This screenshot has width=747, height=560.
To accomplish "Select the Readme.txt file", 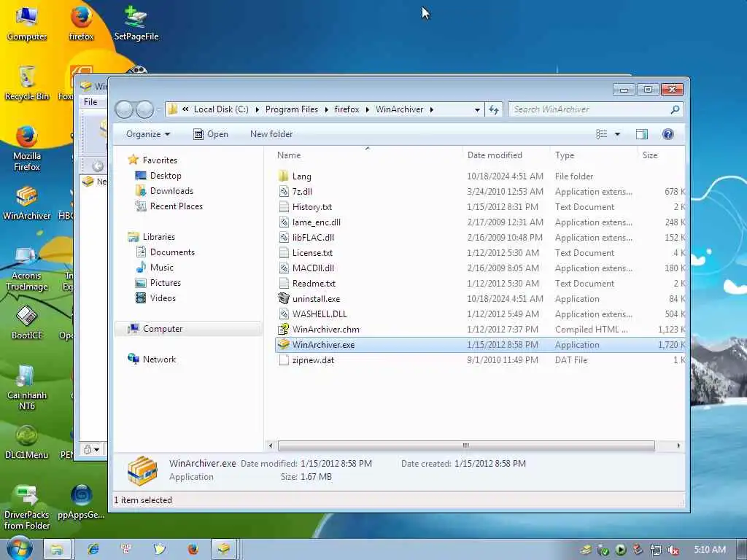I will click(314, 284).
